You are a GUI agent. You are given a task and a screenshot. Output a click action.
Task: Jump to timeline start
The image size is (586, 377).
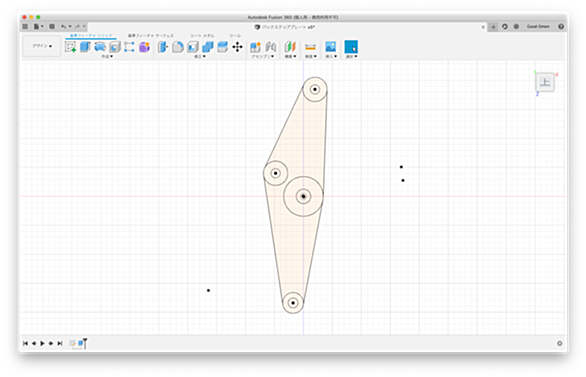pyautogui.click(x=25, y=343)
